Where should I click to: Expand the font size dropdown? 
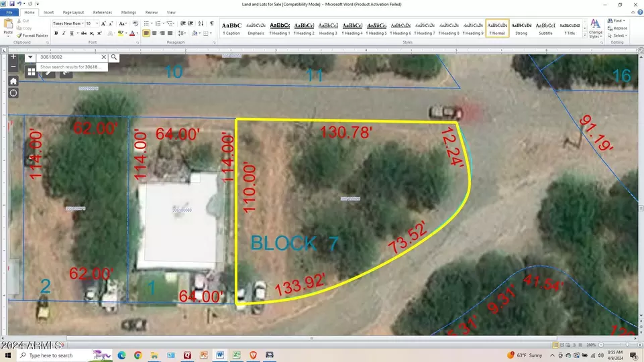click(x=97, y=23)
